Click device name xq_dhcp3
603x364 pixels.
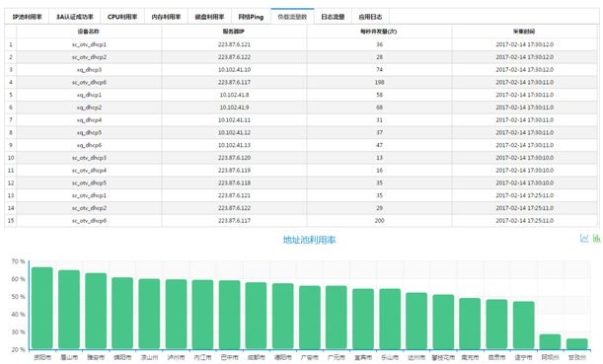[x=89, y=70]
